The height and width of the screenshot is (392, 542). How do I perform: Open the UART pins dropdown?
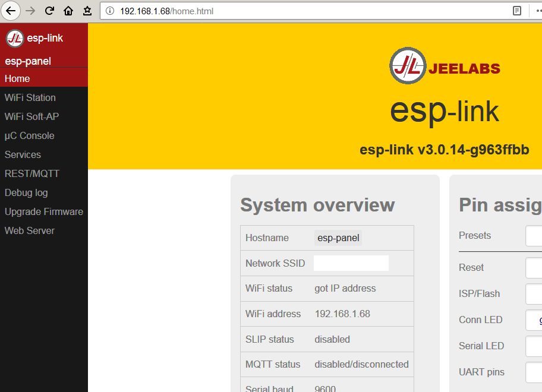(x=534, y=372)
